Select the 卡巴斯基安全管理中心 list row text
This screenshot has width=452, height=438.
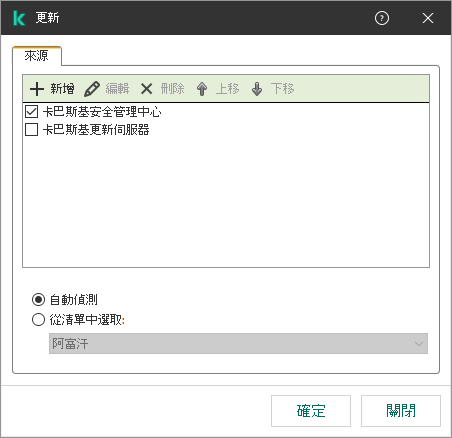[x=102, y=112]
